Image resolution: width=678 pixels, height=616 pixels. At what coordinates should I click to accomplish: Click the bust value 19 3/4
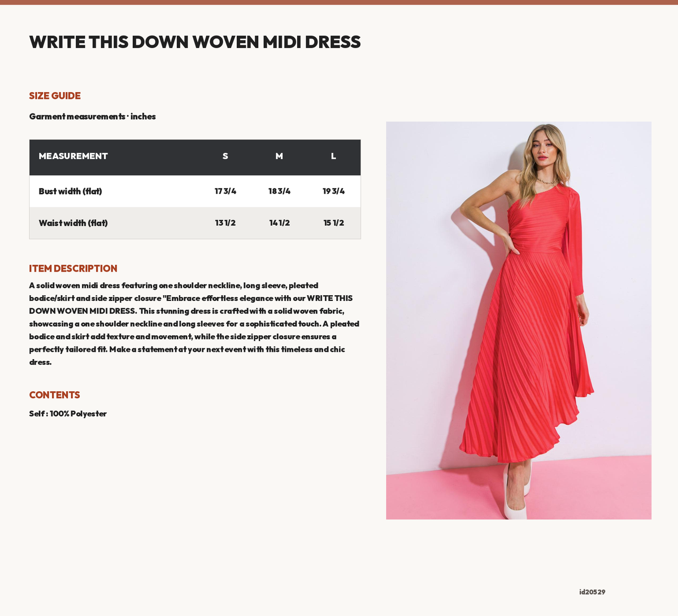tap(333, 191)
